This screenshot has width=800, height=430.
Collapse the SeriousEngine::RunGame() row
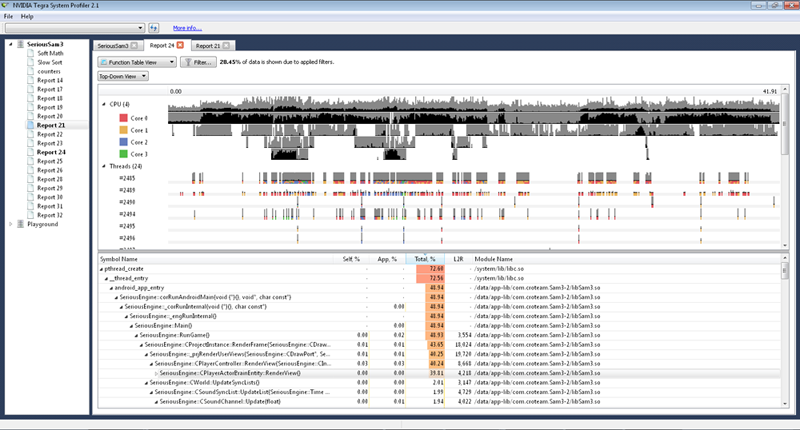coord(136,336)
